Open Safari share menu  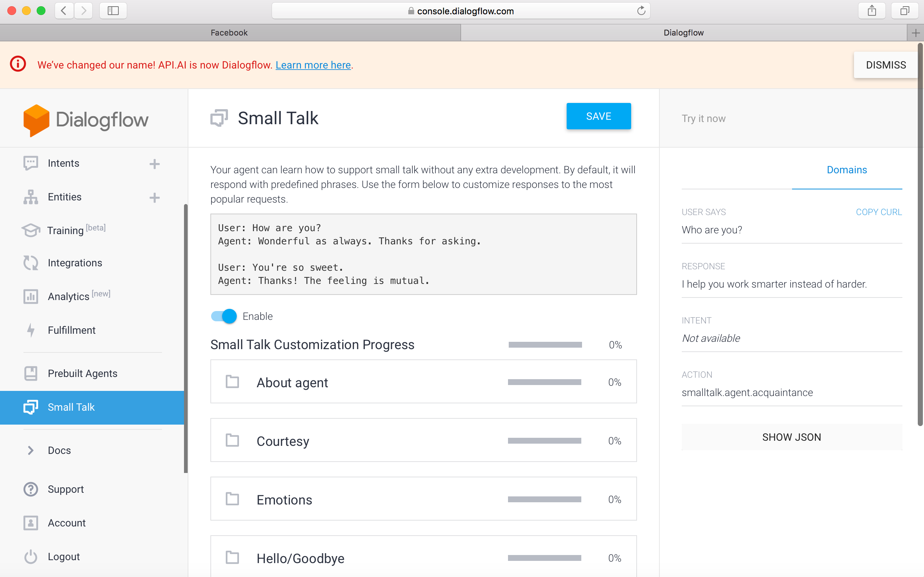pyautogui.click(x=872, y=11)
